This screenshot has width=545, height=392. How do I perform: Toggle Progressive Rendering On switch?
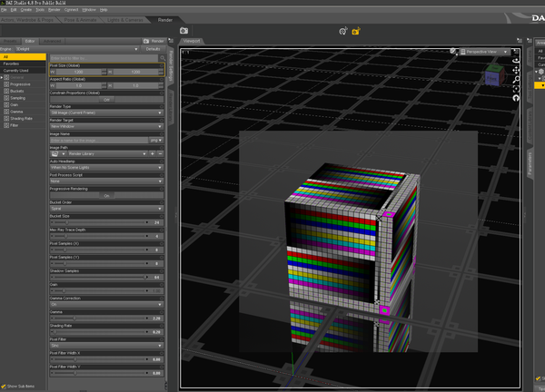click(x=106, y=195)
